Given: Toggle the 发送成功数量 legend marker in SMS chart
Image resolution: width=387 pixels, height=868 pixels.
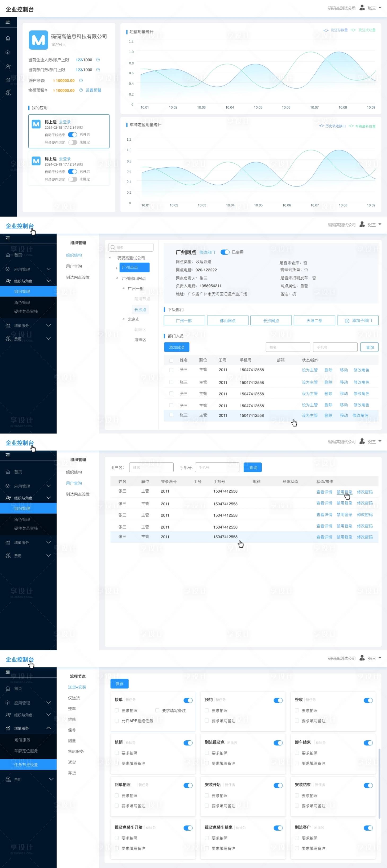Looking at the screenshot, I should tap(353, 30).
